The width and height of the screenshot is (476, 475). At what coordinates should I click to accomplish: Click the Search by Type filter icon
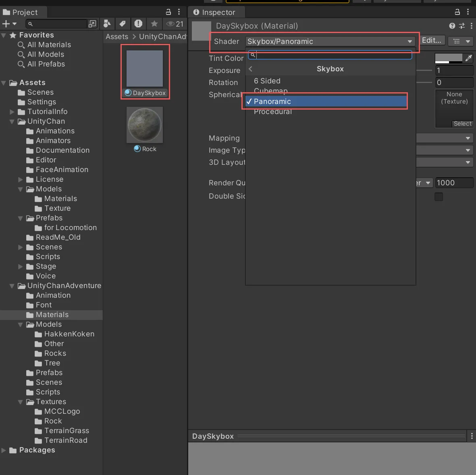[107, 24]
